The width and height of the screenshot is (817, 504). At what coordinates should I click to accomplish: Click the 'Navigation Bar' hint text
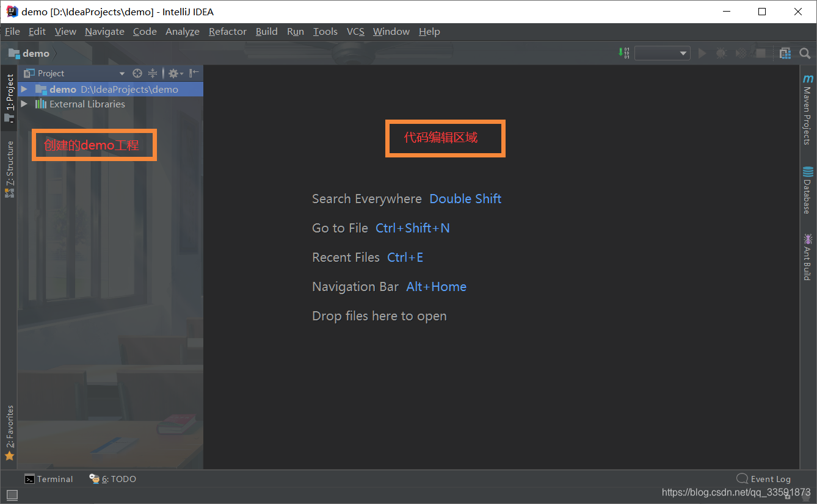[x=355, y=287]
